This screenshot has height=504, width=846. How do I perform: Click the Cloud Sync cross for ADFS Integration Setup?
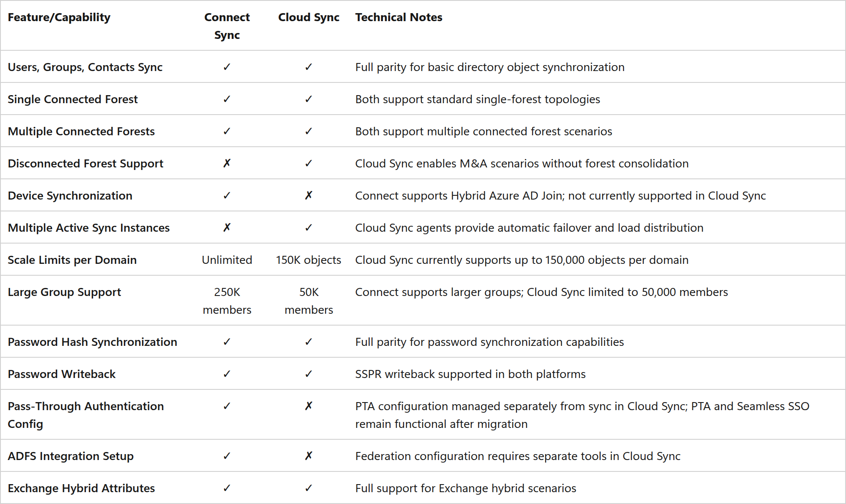tap(309, 456)
